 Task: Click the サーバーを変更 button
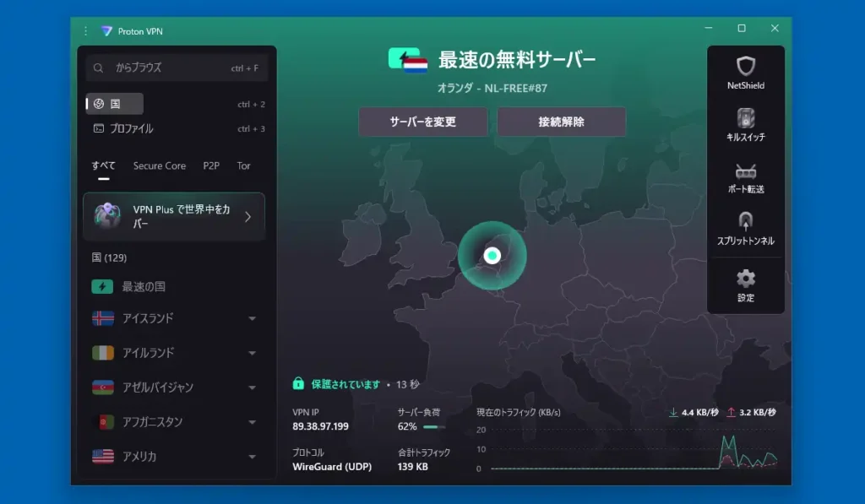click(423, 122)
